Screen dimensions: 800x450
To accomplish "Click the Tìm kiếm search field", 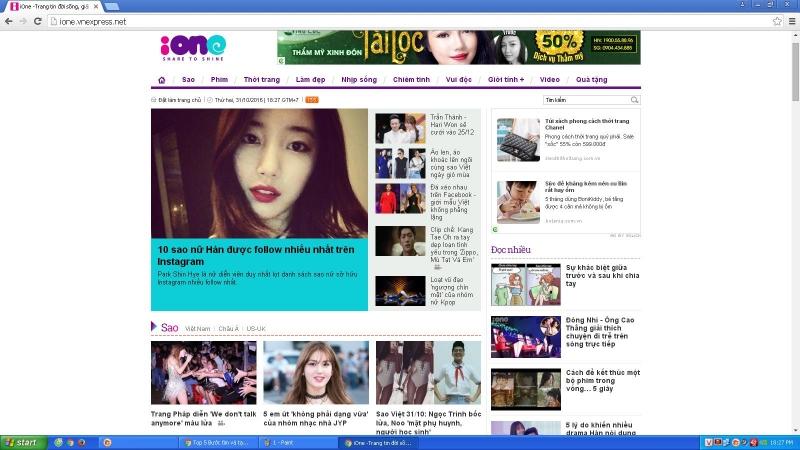I will [585, 100].
